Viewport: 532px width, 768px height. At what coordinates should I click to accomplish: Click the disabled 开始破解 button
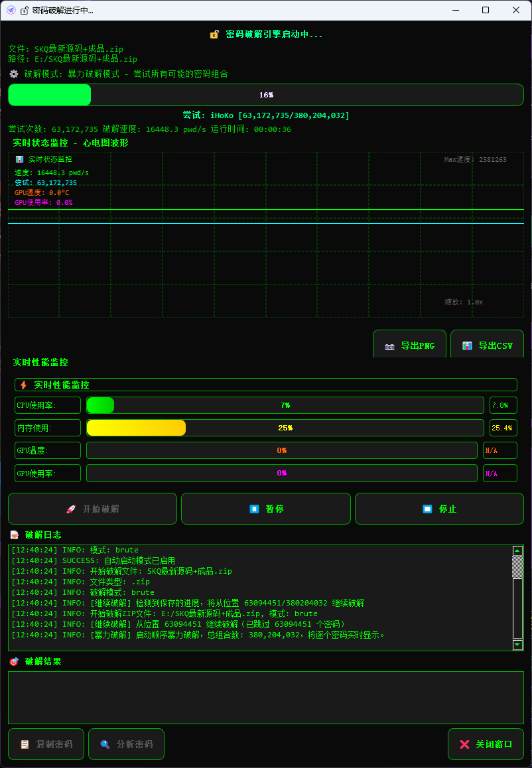(93, 509)
